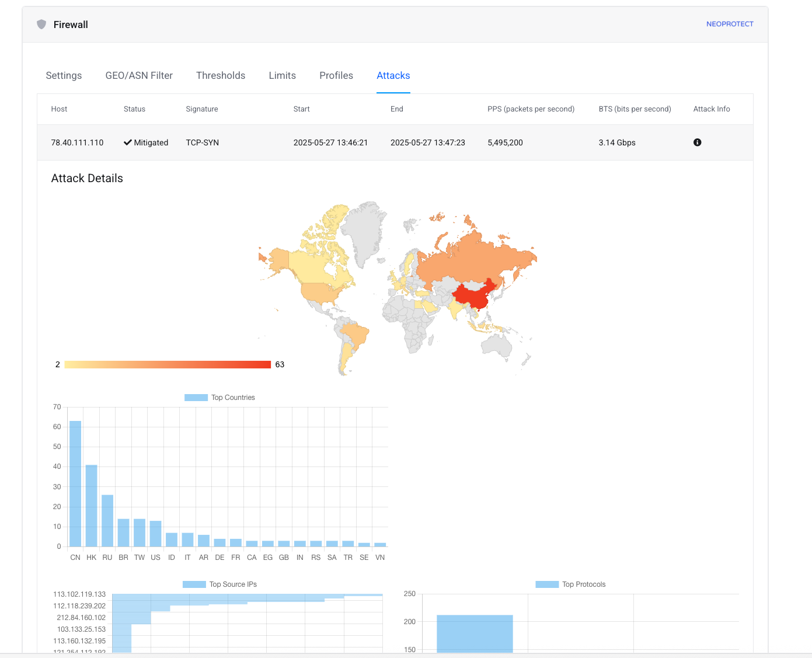Toggle the Top Source IPs legend box
Viewport: 812px width, 658px height.
click(x=194, y=584)
